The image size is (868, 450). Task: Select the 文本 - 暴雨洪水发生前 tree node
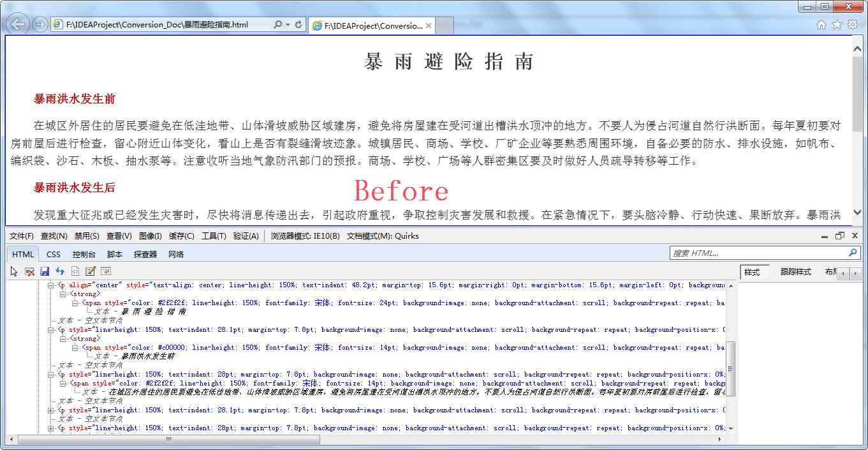click(x=134, y=357)
